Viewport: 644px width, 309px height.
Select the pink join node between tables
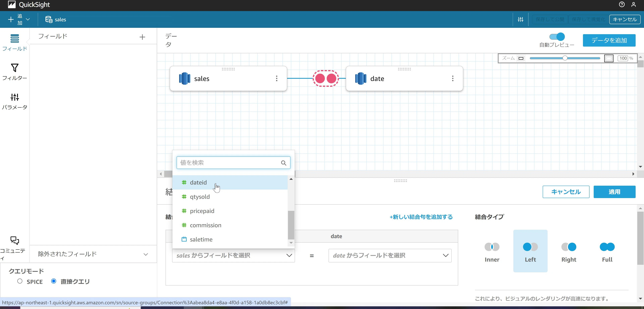coord(326,78)
